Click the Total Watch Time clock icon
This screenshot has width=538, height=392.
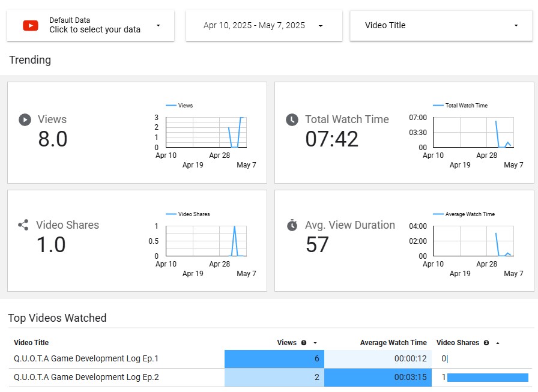[x=292, y=119]
